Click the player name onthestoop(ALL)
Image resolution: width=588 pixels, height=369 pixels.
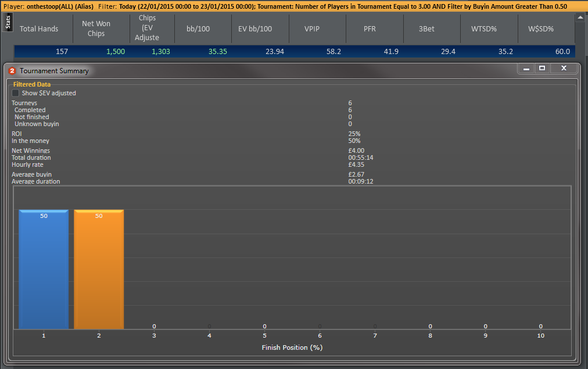pos(50,6)
